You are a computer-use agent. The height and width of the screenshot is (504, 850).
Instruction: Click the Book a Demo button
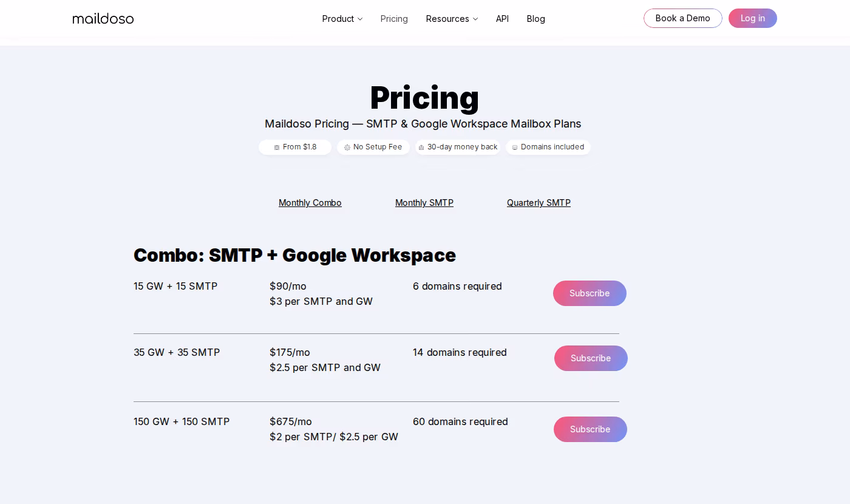pos(683,18)
